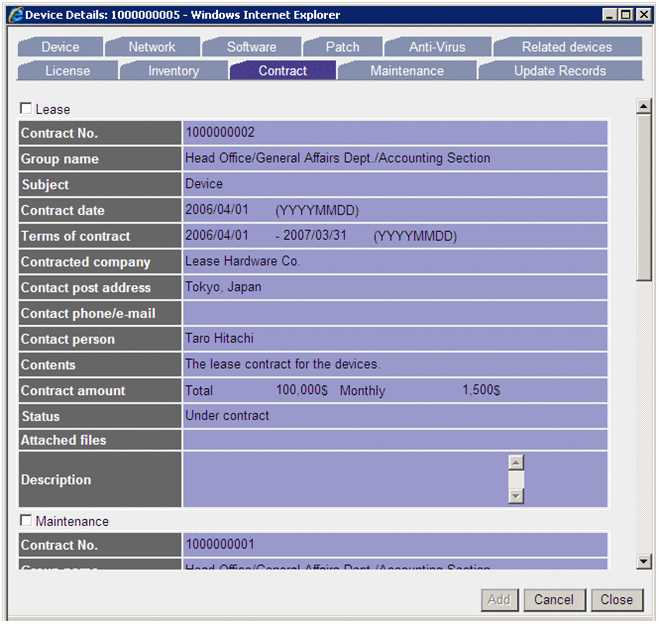
Task: Open the Inventory tab
Action: tap(174, 70)
